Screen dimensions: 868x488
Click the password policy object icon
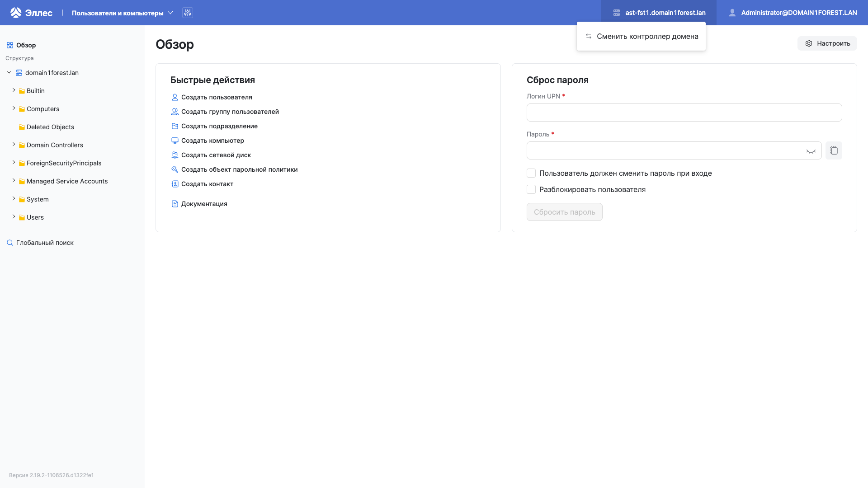click(175, 169)
